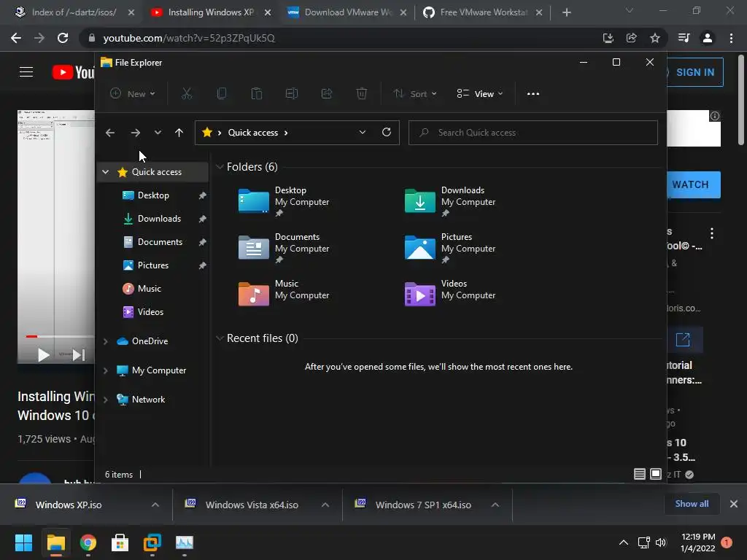Open a new Chrome tab
This screenshot has height=560, width=747.
tap(566, 12)
